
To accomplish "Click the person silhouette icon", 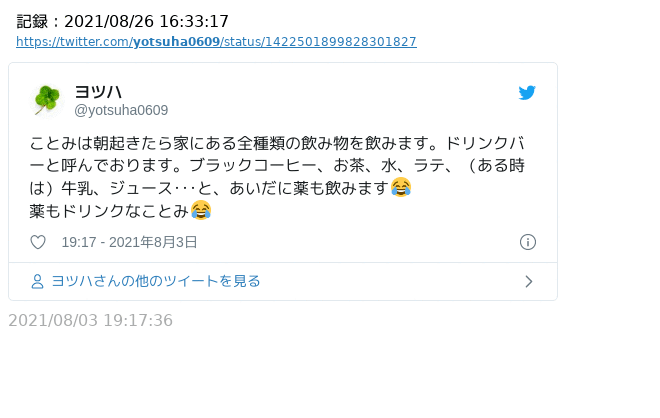I will (37, 281).
